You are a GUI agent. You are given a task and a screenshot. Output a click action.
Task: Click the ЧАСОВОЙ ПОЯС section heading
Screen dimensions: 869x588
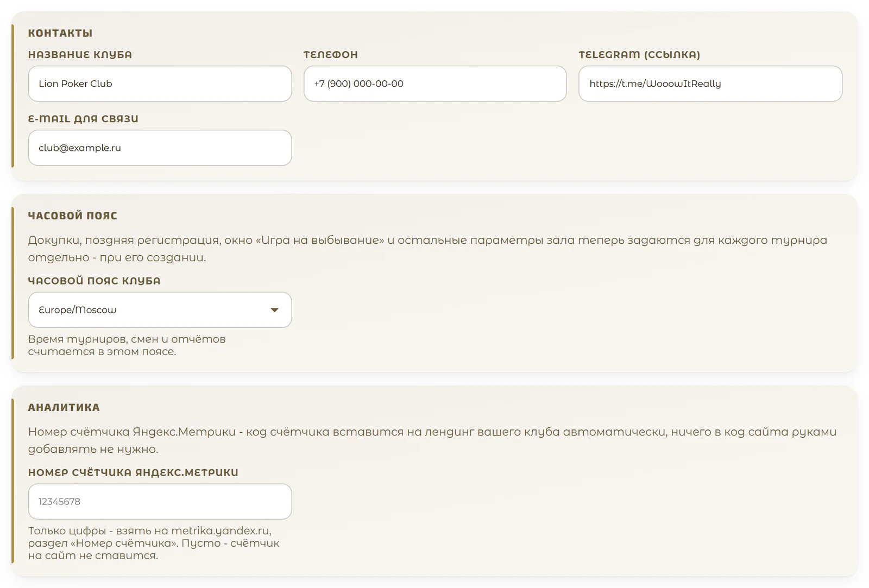point(73,216)
